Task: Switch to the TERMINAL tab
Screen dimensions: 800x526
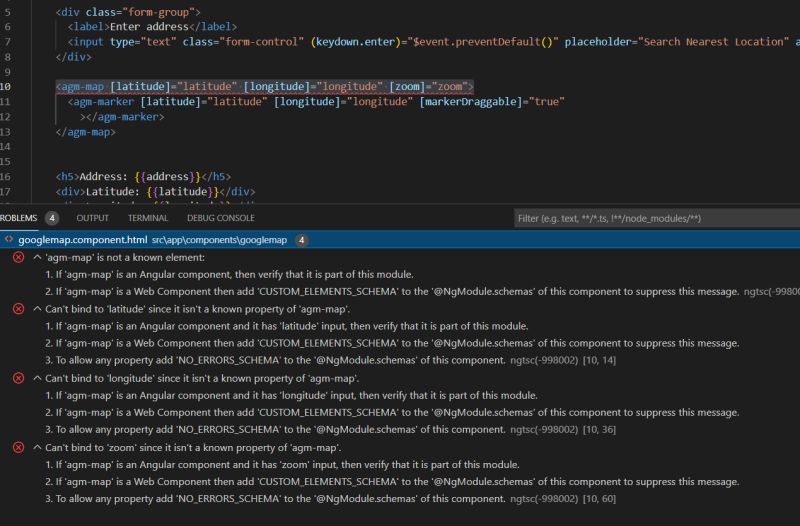Action: point(148,218)
